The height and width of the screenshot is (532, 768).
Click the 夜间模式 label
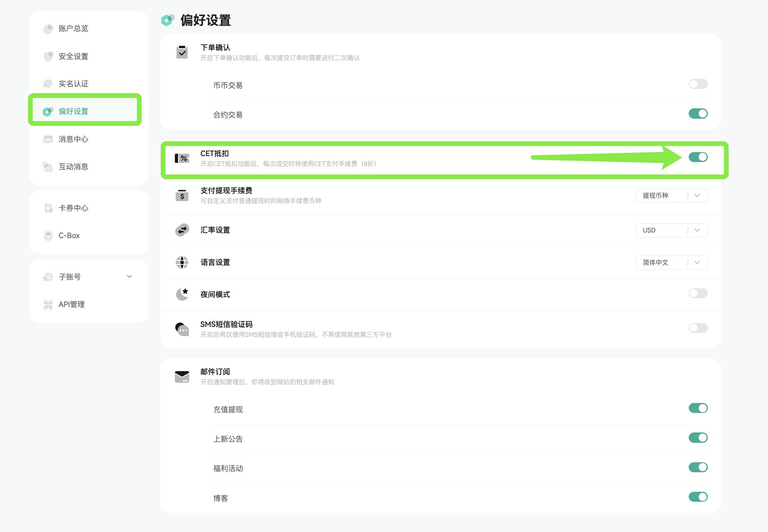coord(215,295)
